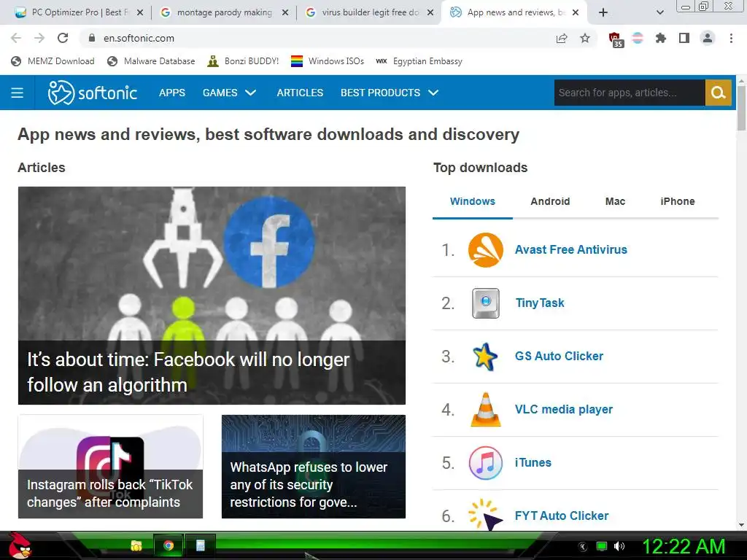747x560 pixels.
Task: Click the page vertical scrollbar thumb
Action: [x=741, y=109]
